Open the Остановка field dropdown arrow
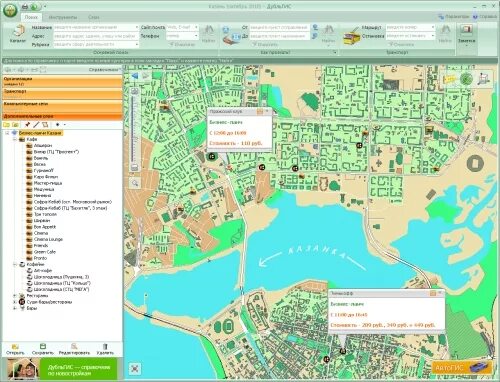This screenshot has width=500, height=382. 433,36
